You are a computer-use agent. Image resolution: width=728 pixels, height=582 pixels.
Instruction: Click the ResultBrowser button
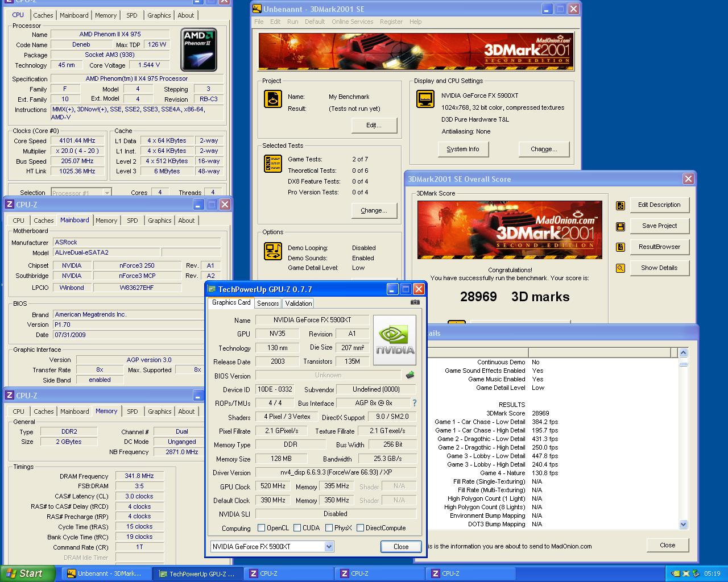(x=659, y=247)
